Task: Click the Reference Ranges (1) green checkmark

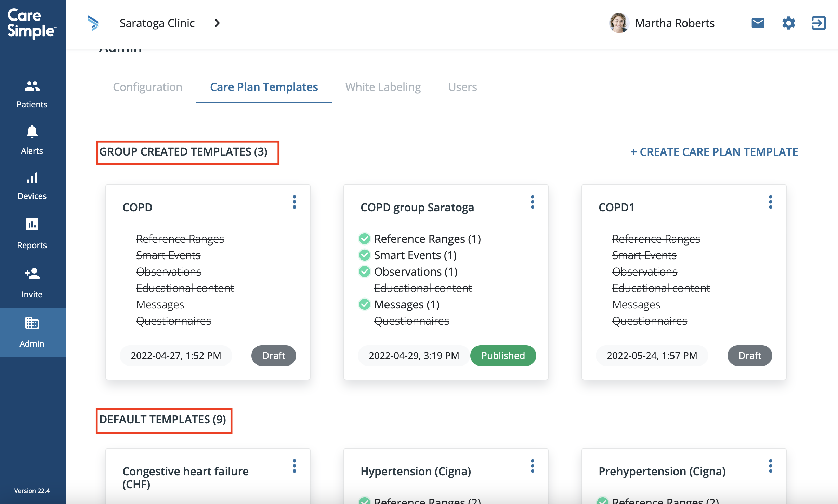Action: [365, 239]
